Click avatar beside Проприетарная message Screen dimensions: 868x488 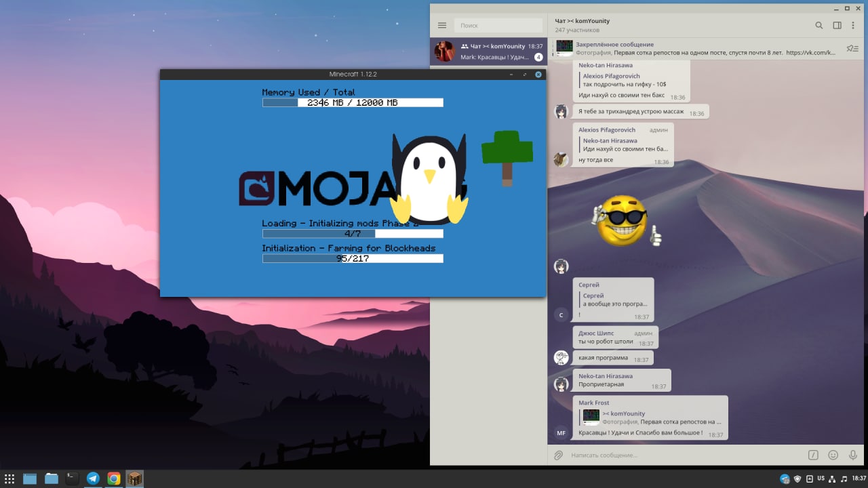tap(561, 384)
